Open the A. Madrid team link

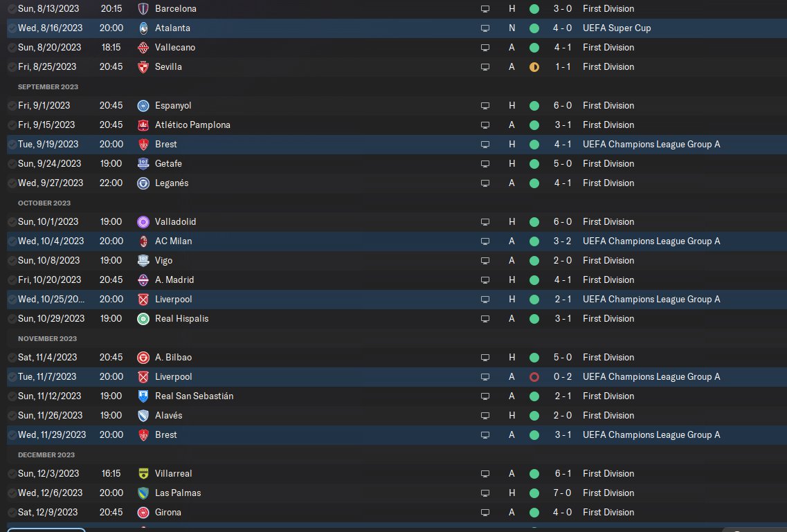click(x=174, y=279)
